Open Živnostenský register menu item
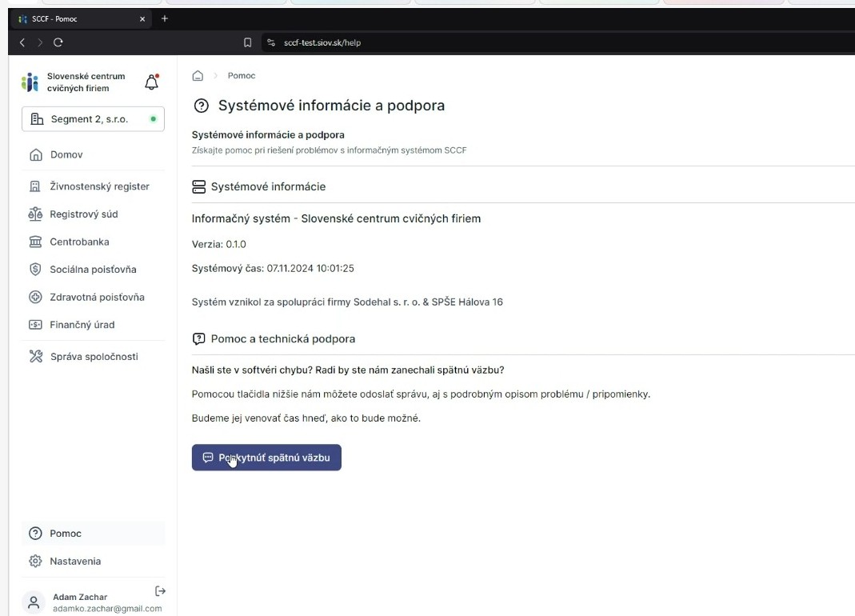 pos(99,186)
